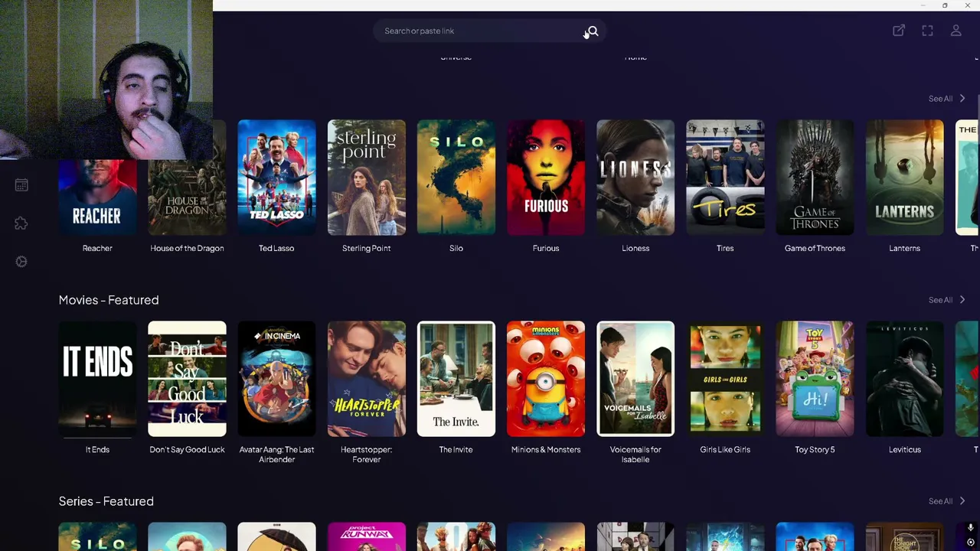Open the Silo poster above the Movies row
This screenshot has width=980, height=551.
pyautogui.click(x=456, y=178)
